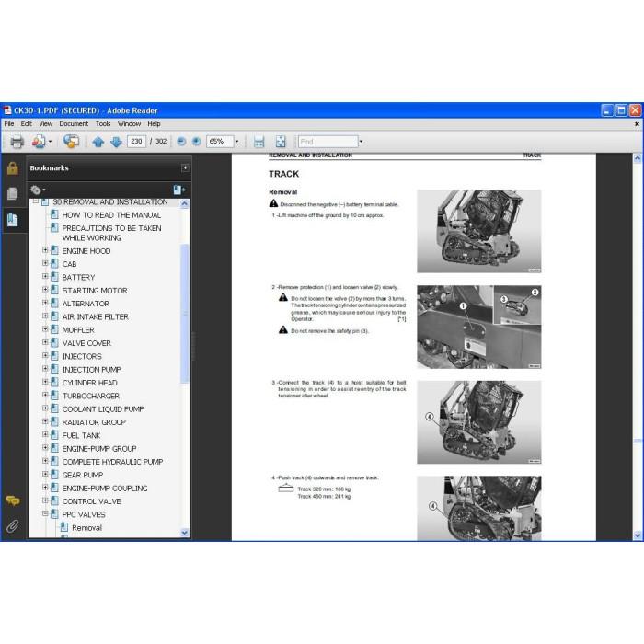Image resolution: width=644 pixels, height=644 pixels.
Task: Expand the ENGINE HOOD bookmark
Action: pos(45,249)
